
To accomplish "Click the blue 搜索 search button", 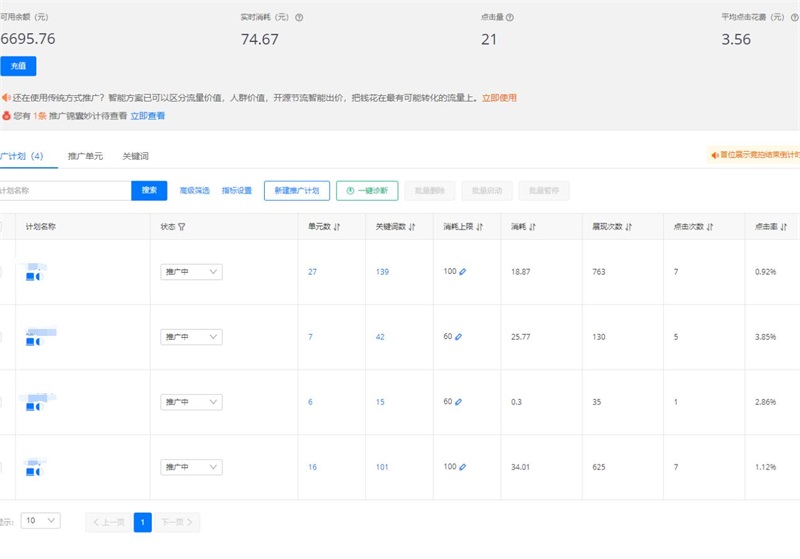I will pyautogui.click(x=149, y=190).
